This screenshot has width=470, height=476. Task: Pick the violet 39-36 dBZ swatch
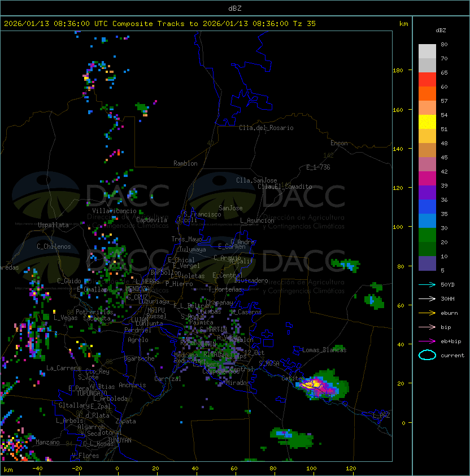(x=427, y=192)
